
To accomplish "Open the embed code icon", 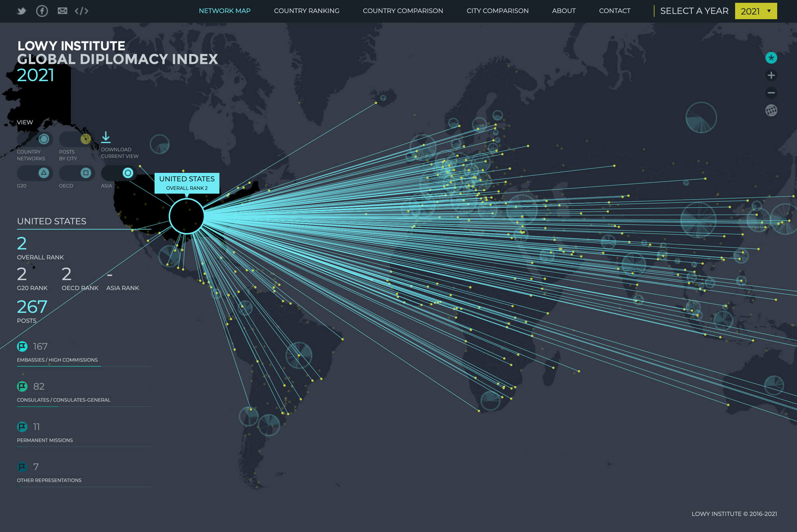I will [x=81, y=11].
